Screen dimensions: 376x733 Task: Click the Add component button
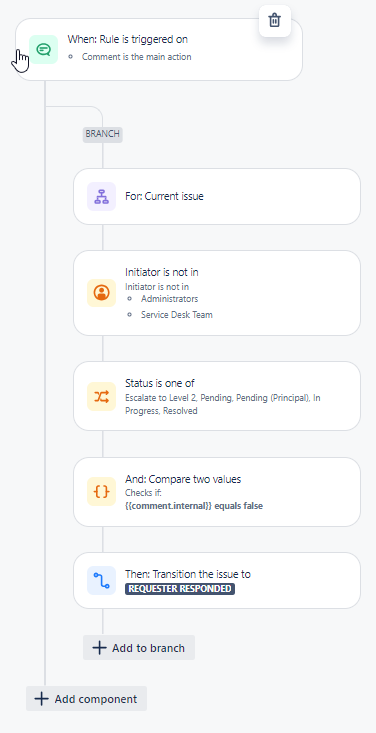pyautogui.click(x=87, y=699)
